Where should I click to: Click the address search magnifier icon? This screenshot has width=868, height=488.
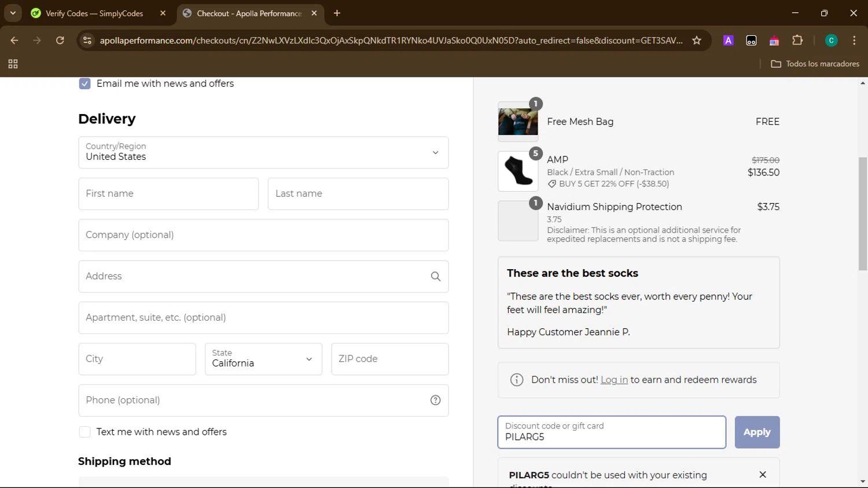click(x=436, y=277)
